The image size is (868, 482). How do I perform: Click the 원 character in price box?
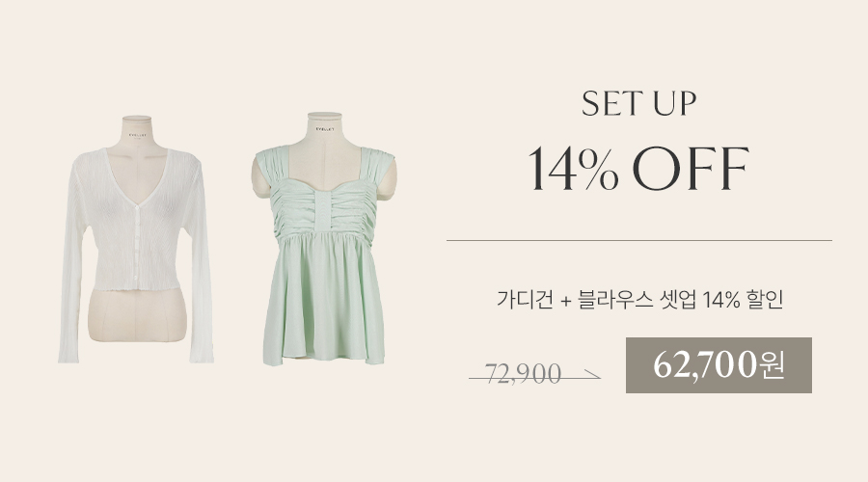tap(773, 365)
